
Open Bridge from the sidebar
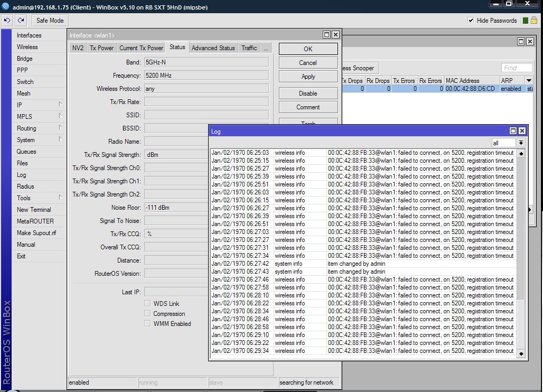pyautogui.click(x=39, y=59)
